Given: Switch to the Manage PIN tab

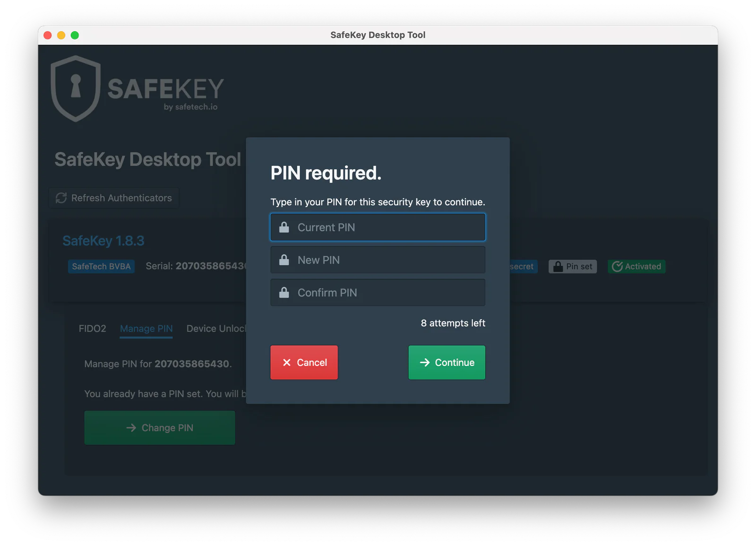Looking at the screenshot, I should click(x=146, y=329).
